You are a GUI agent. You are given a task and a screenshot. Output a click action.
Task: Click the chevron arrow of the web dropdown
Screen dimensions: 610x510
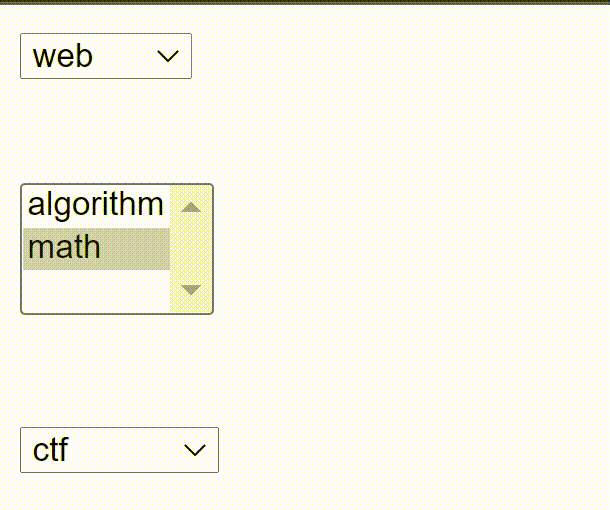pos(167,56)
